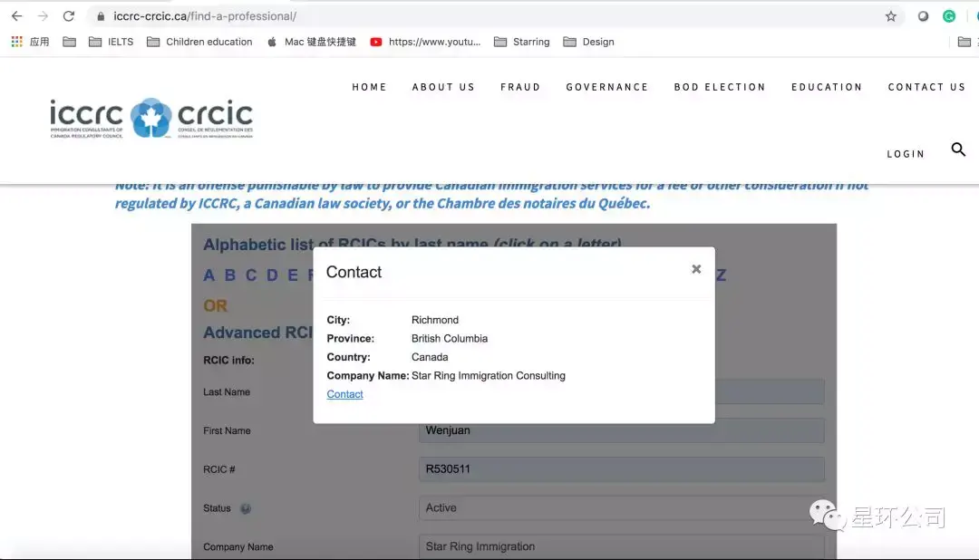979x560 pixels.
Task: Click the back navigation arrow
Action: (x=15, y=15)
